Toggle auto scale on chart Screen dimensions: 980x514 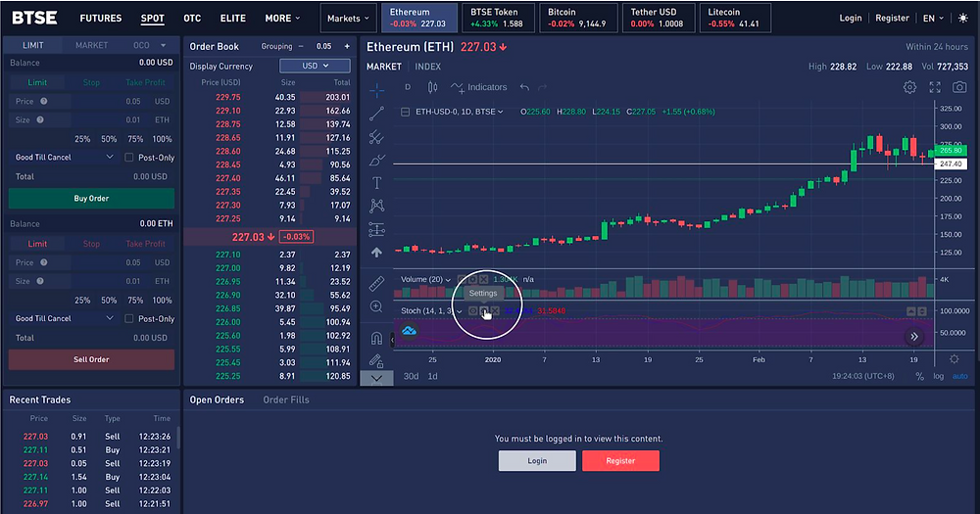960,376
